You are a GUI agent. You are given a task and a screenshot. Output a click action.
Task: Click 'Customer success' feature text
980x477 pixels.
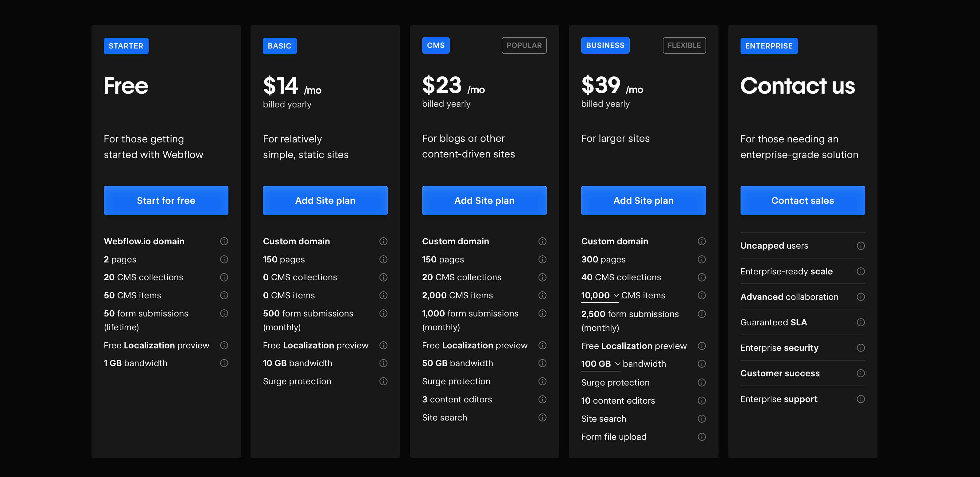(x=780, y=374)
